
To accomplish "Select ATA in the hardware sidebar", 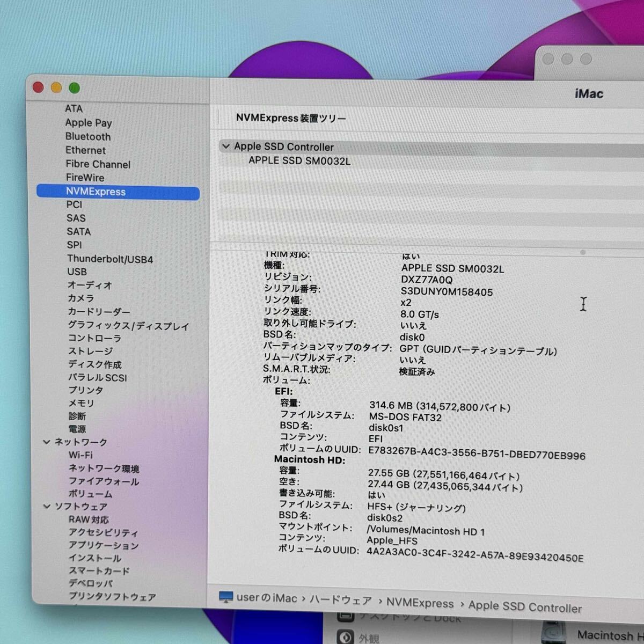I will click(74, 109).
